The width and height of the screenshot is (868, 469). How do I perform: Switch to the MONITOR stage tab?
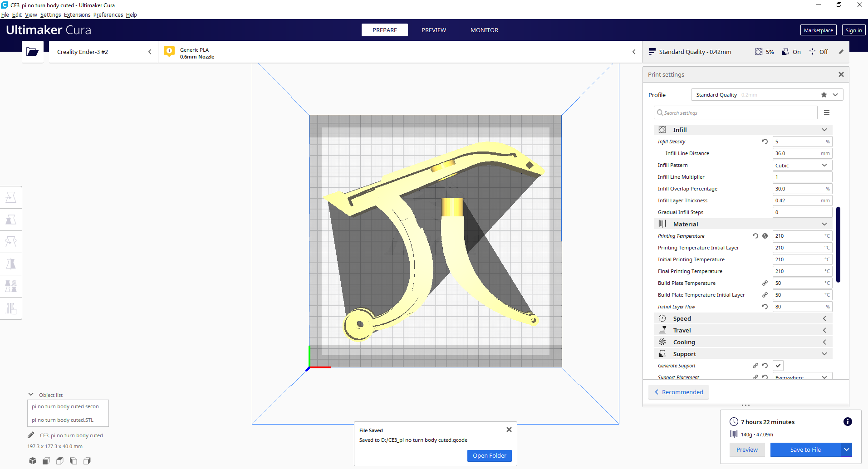point(484,30)
